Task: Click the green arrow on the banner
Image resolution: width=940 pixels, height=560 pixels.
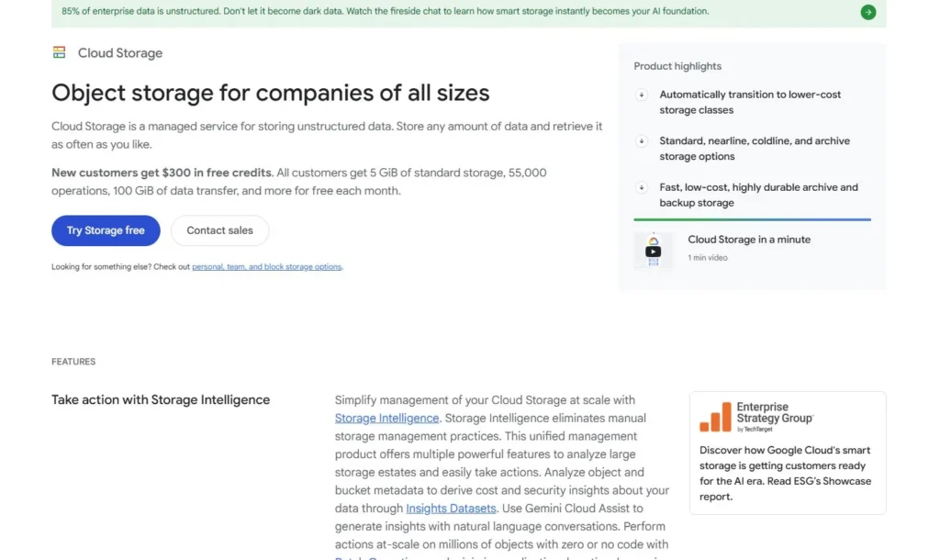Action: [868, 12]
